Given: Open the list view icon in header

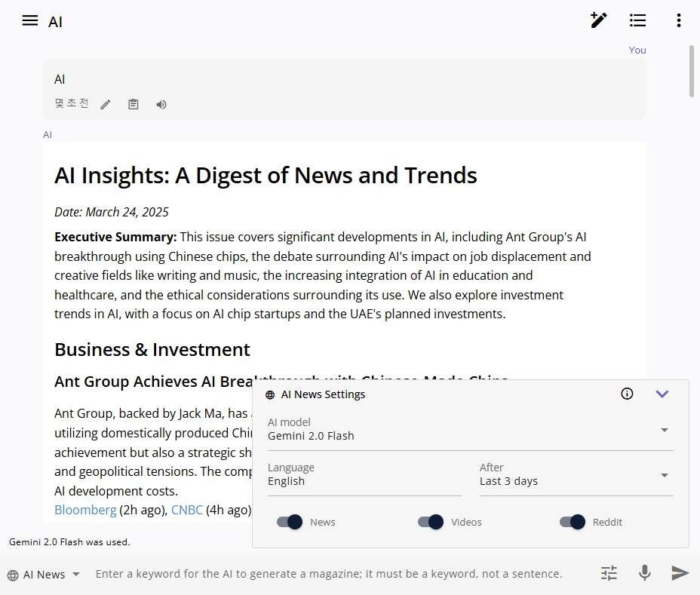Looking at the screenshot, I should pyautogui.click(x=637, y=20).
